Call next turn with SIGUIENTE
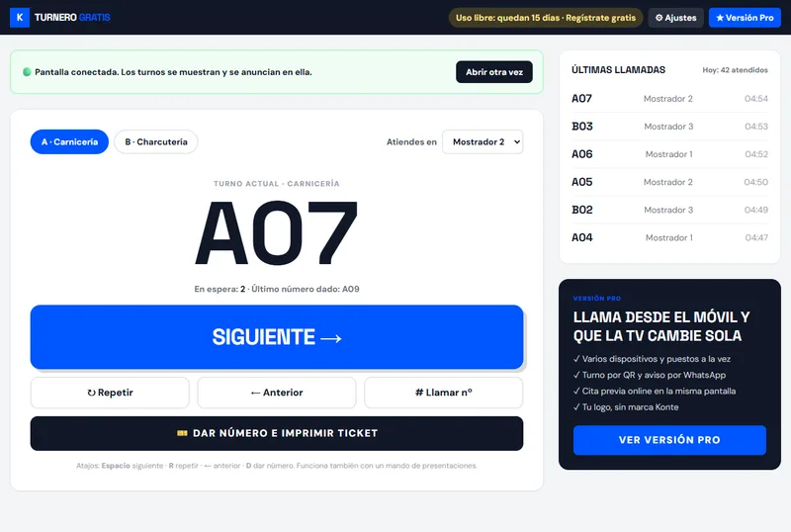 (277, 337)
